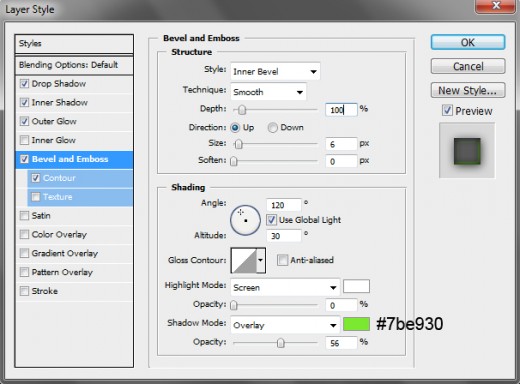
Task: Select the Outer Glow effect row
Action: [74, 121]
